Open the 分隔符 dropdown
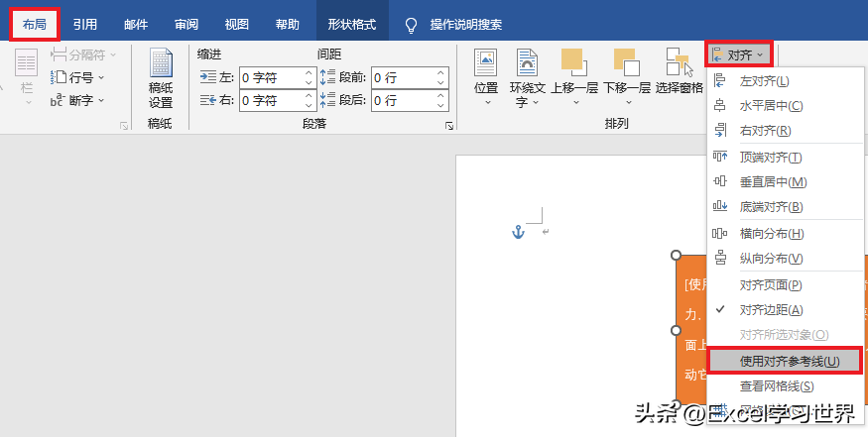868x437 pixels. (x=83, y=55)
